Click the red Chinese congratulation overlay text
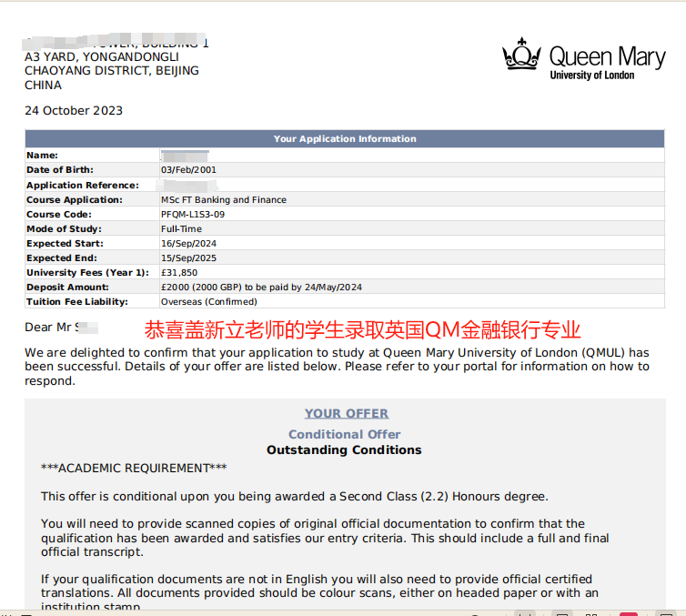Screen dimensions: 686x616 362,329
